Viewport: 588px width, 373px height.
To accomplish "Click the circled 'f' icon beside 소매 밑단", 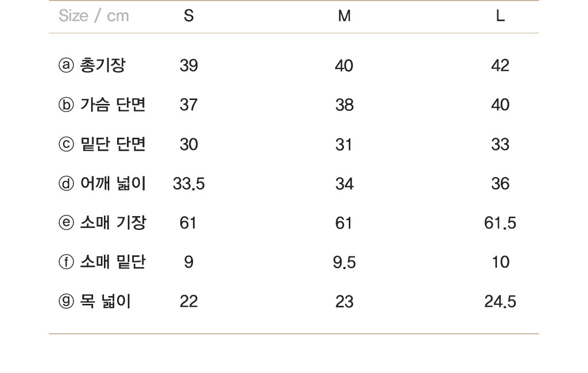I will coord(66,262).
